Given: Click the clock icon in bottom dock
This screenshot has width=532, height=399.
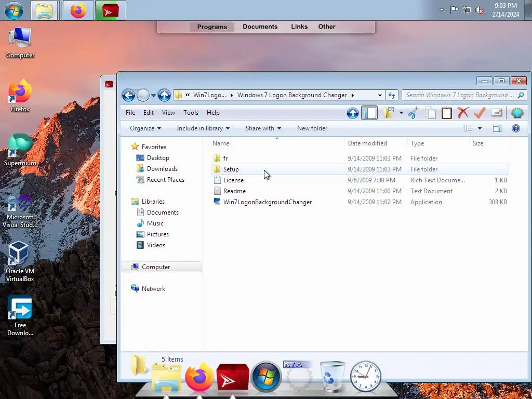Looking at the screenshot, I should point(365,377).
